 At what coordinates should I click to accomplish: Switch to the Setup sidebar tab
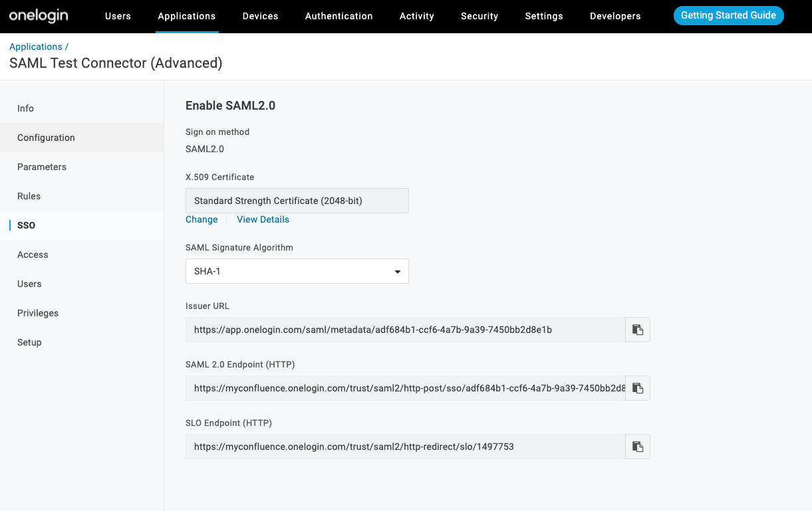tap(82, 342)
